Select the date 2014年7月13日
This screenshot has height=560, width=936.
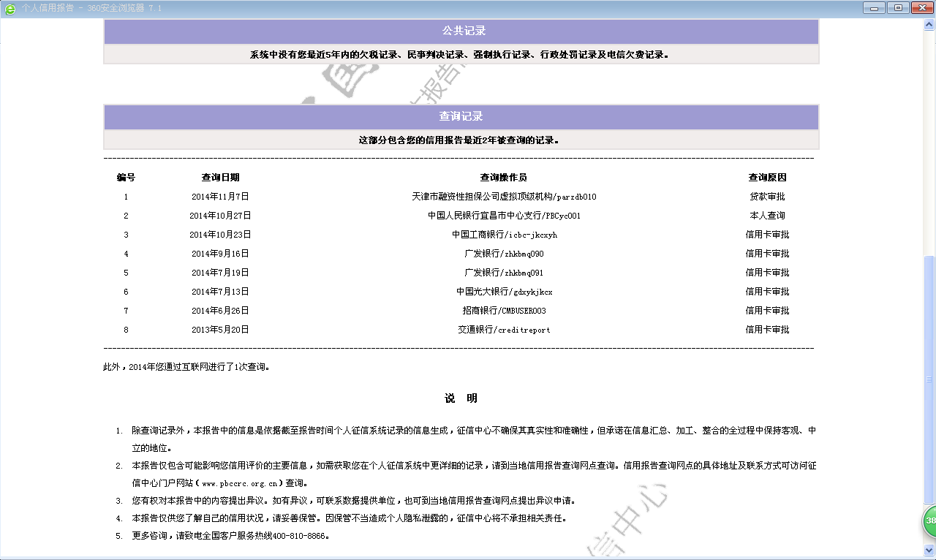[x=220, y=292]
